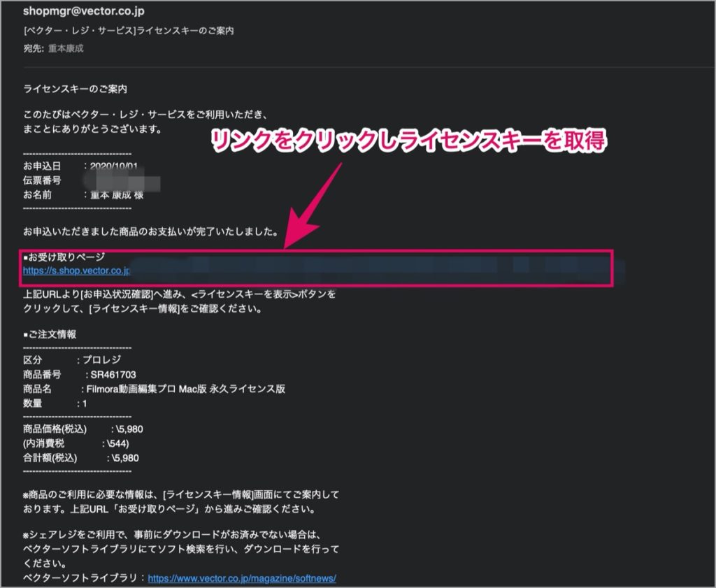Click the payment completed sentence お支払いが完了いたしました
The image size is (716, 588).
tap(150, 232)
